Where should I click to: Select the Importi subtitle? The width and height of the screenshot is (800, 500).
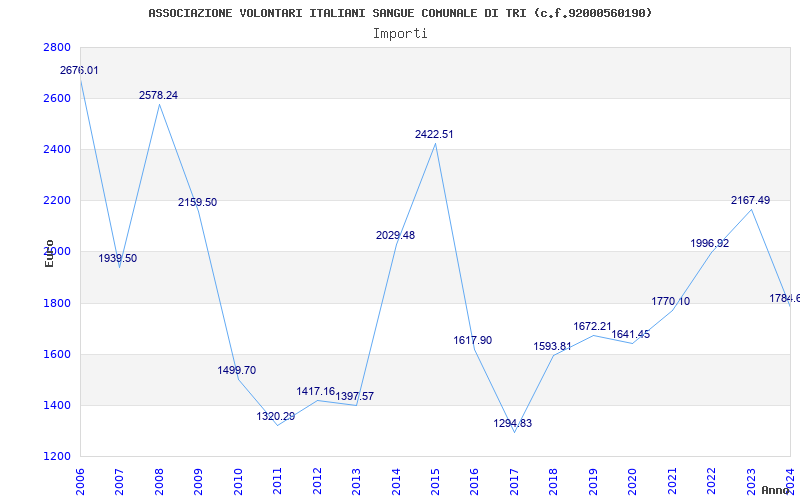[400, 34]
